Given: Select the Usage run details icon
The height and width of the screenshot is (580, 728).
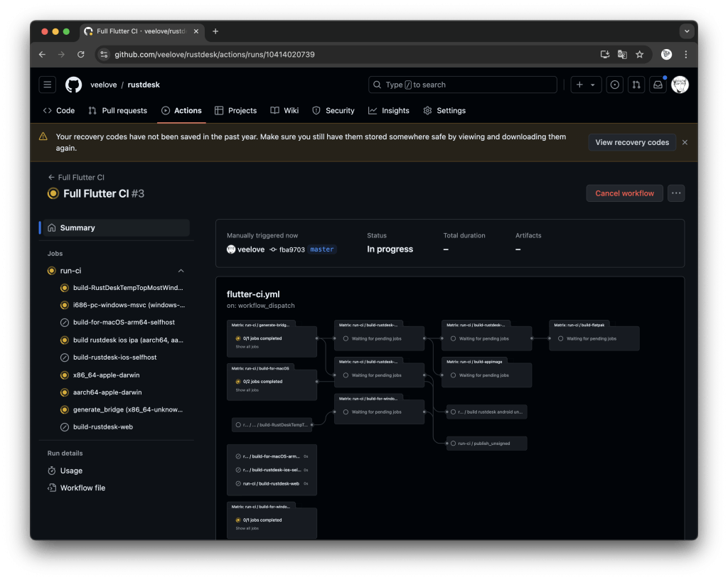Looking at the screenshot, I should tap(53, 471).
